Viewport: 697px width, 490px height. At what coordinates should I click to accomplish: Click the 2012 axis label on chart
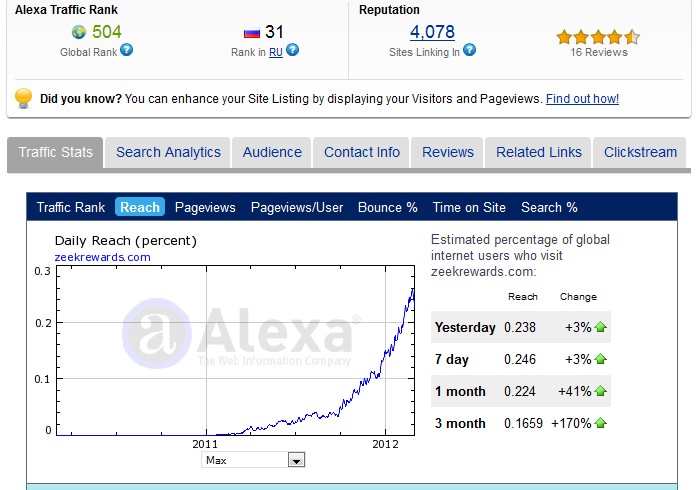pyautogui.click(x=385, y=444)
